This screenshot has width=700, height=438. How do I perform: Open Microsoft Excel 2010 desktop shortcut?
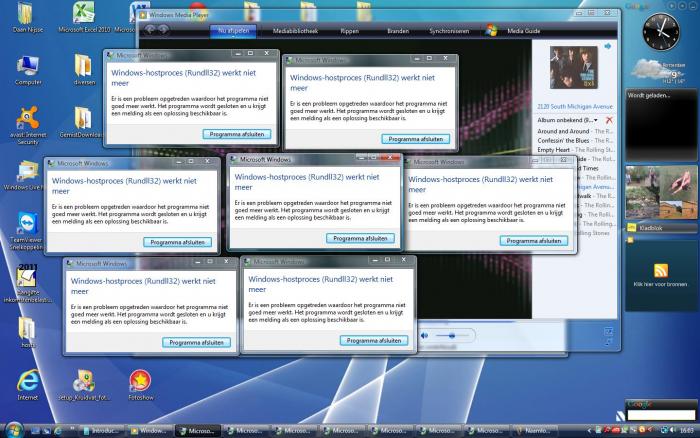tap(84, 17)
